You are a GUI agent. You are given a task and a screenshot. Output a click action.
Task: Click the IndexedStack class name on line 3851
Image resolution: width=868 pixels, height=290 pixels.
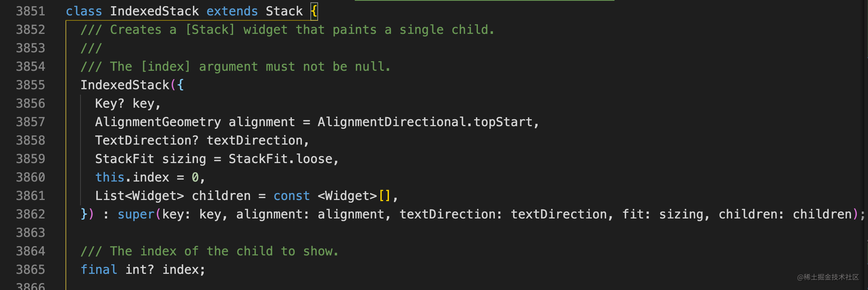coord(154,11)
